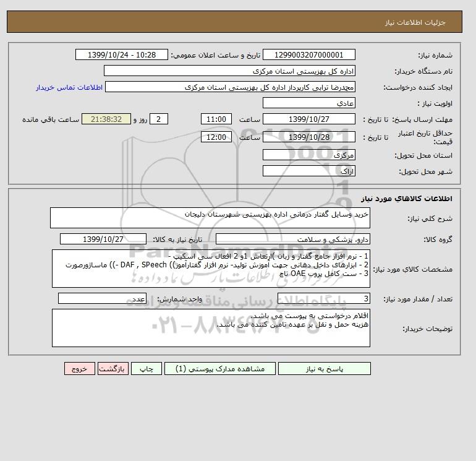Click the label گروه کالا
This screenshot has height=461, width=476.
tap(438, 239)
